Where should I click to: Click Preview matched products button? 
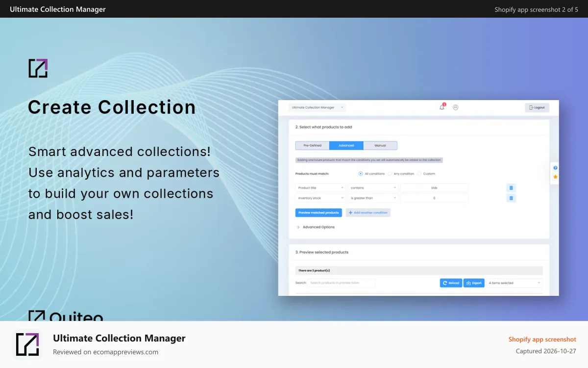tap(318, 212)
